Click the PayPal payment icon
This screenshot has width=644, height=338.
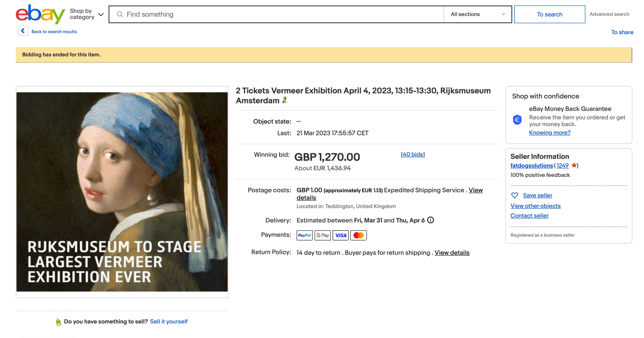304,235
